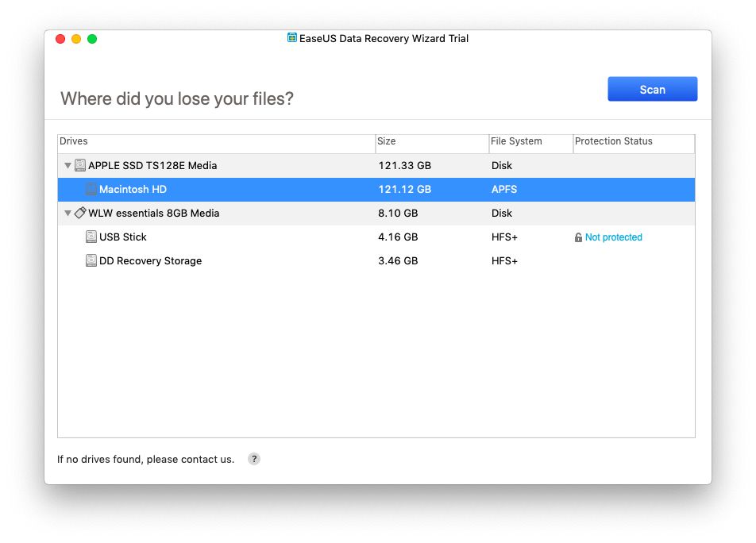
Task: Click the question mark help button
Action: tap(254, 459)
